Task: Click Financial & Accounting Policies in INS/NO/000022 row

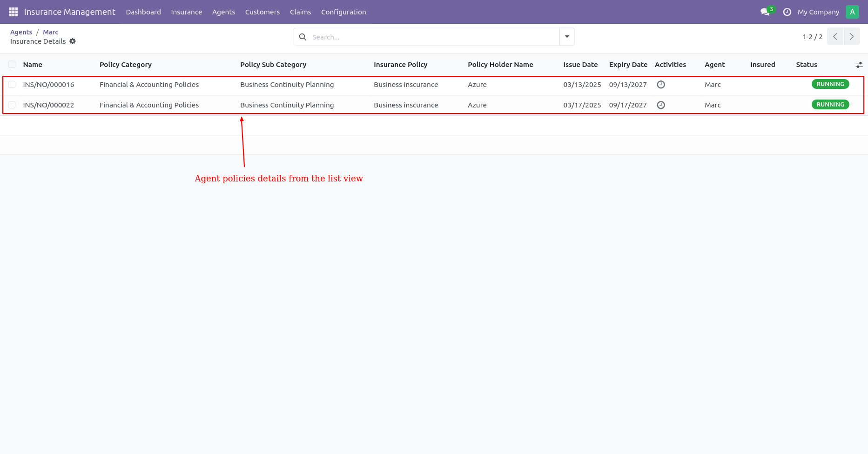Action: tap(149, 105)
